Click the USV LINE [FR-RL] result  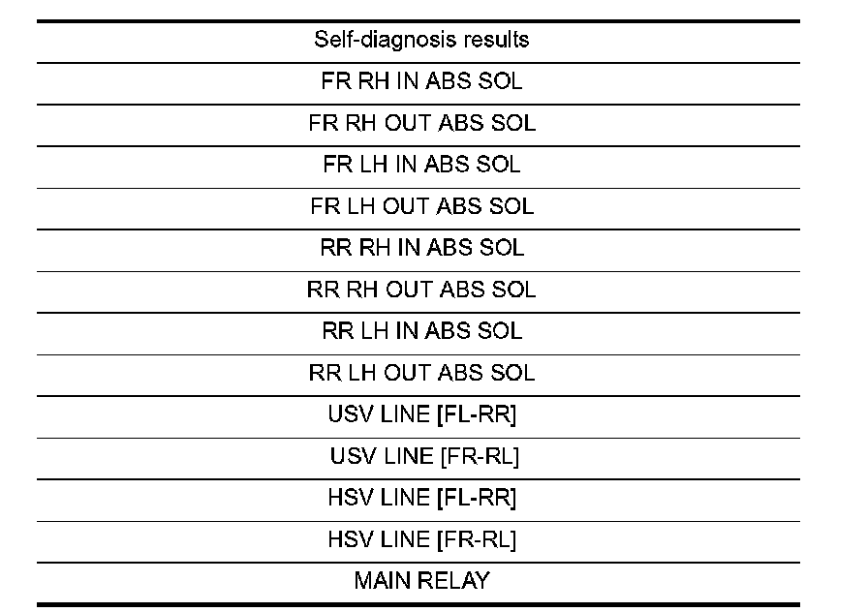point(421,456)
